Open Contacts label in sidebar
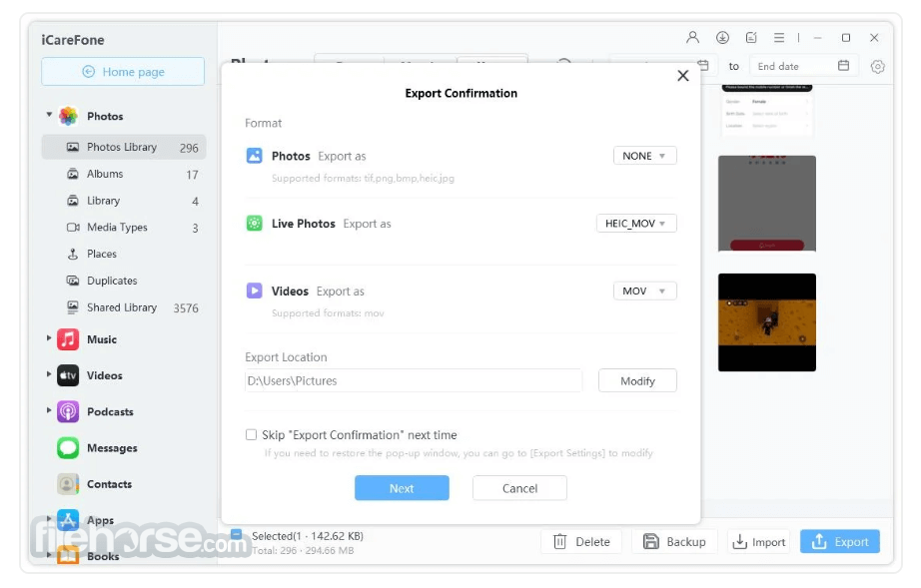The width and height of the screenshot is (921, 588). [x=109, y=484]
